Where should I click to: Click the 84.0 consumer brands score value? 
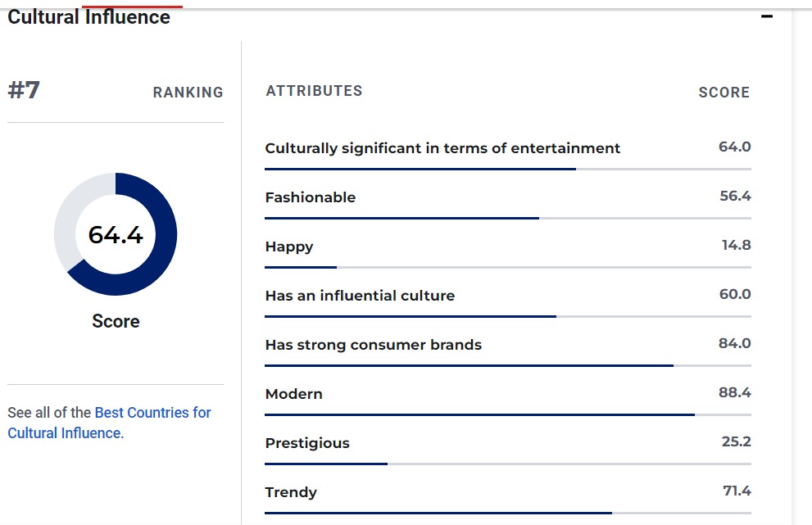pyautogui.click(x=734, y=343)
